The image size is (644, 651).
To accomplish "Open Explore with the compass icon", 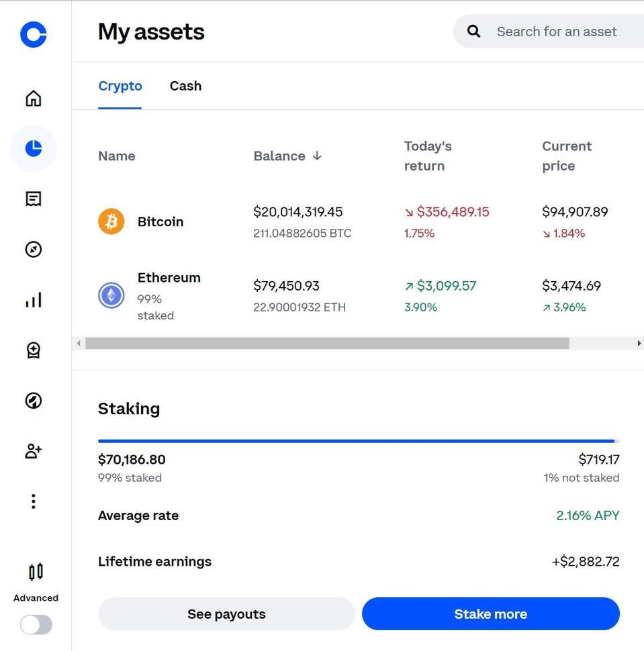I will click(33, 249).
